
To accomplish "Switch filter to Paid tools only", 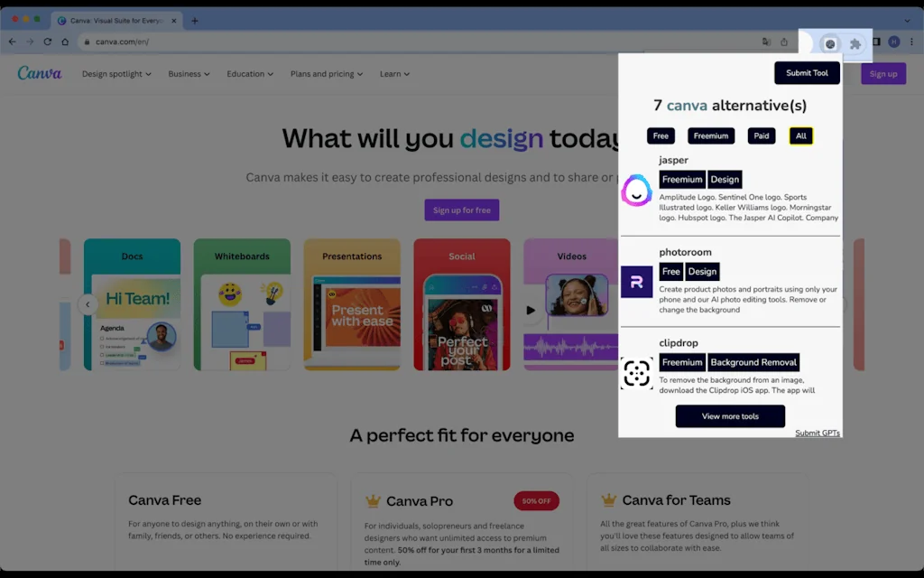I will (x=762, y=135).
